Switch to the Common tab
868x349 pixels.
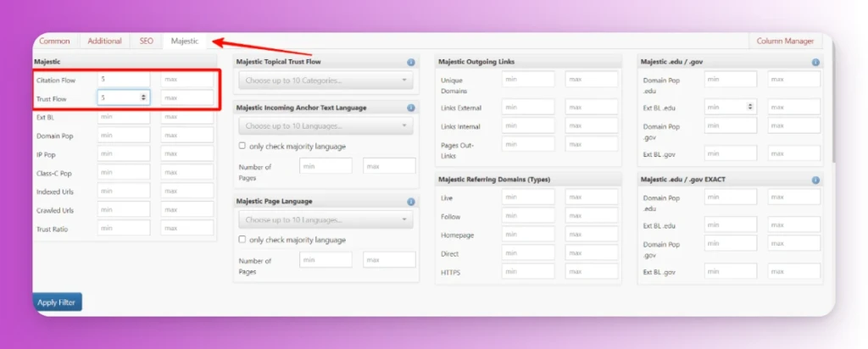coord(55,41)
